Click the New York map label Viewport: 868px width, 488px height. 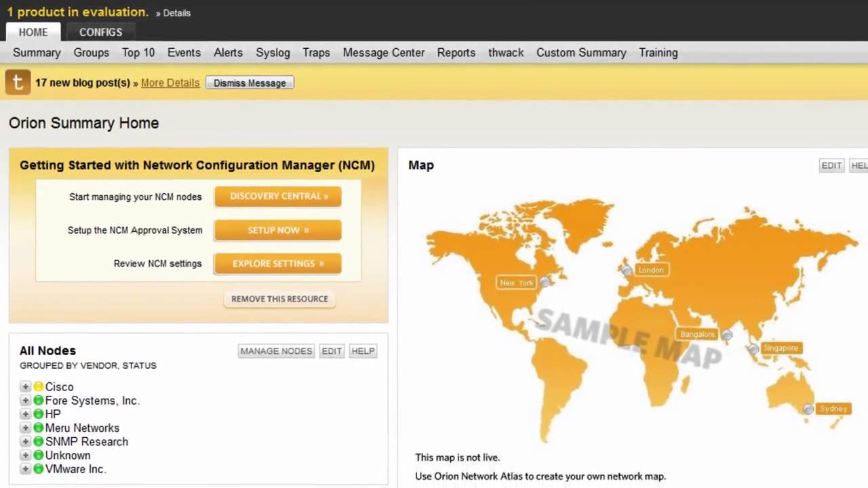(x=517, y=283)
